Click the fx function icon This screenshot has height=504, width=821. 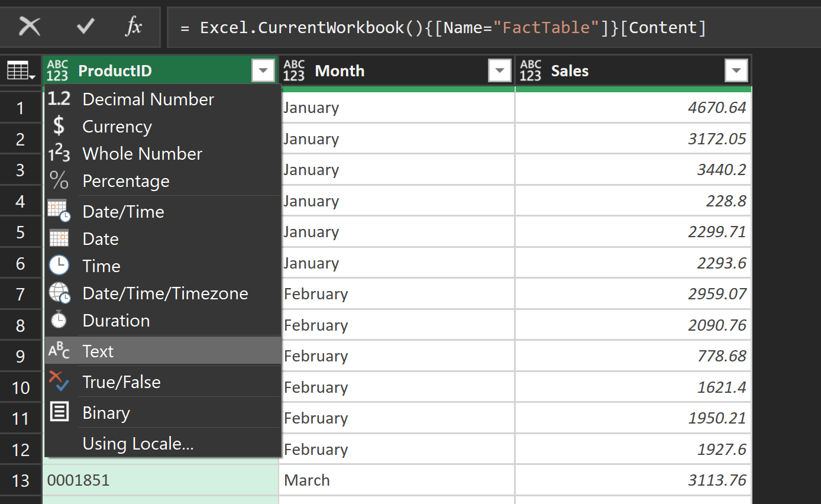pos(134,27)
